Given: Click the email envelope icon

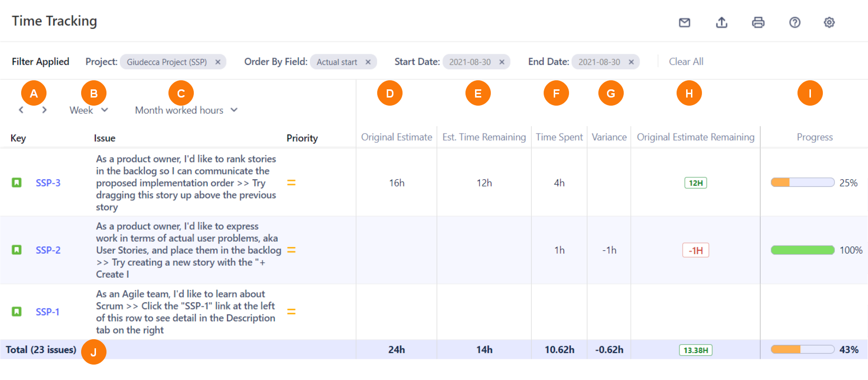Looking at the screenshot, I should point(684,23).
